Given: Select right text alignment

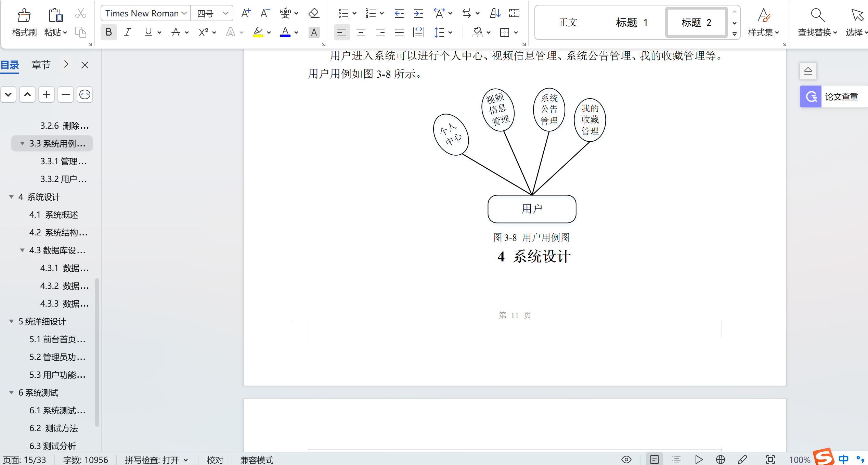Looking at the screenshot, I should (380, 33).
